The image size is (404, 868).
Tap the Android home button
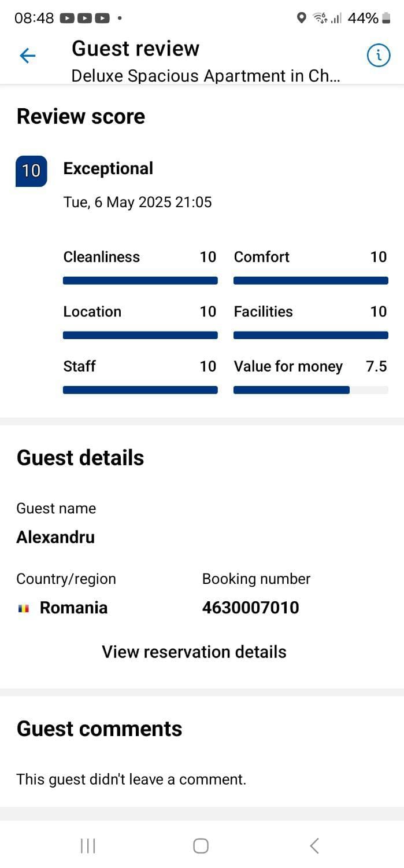(201, 845)
